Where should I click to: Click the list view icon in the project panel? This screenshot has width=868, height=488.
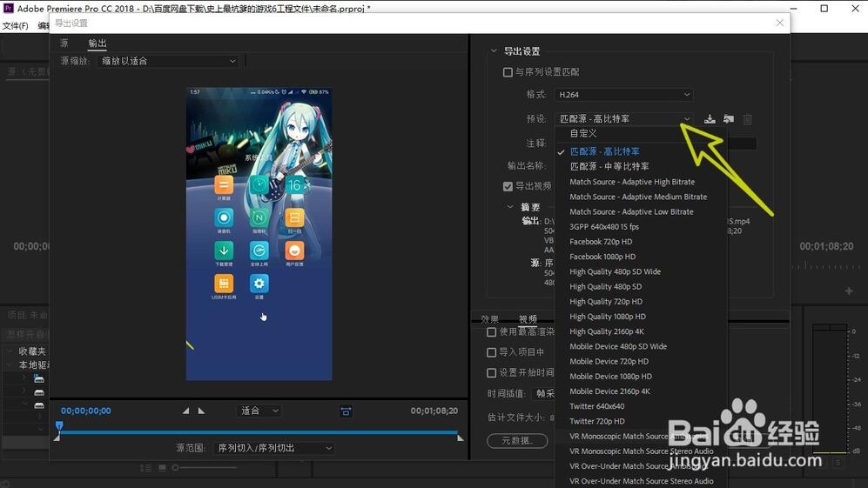(x=146, y=468)
